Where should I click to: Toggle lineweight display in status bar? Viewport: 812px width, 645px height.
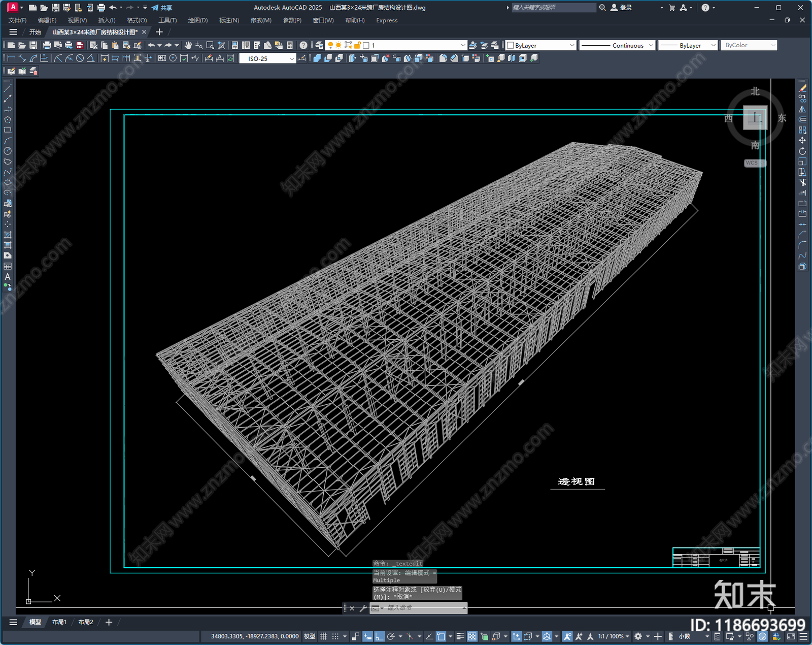coord(460,636)
